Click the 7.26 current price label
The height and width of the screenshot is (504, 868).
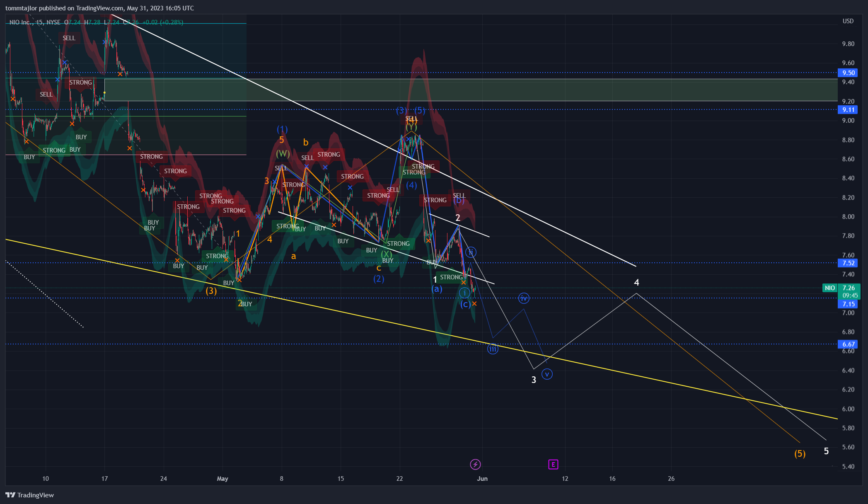coord(849,288)
